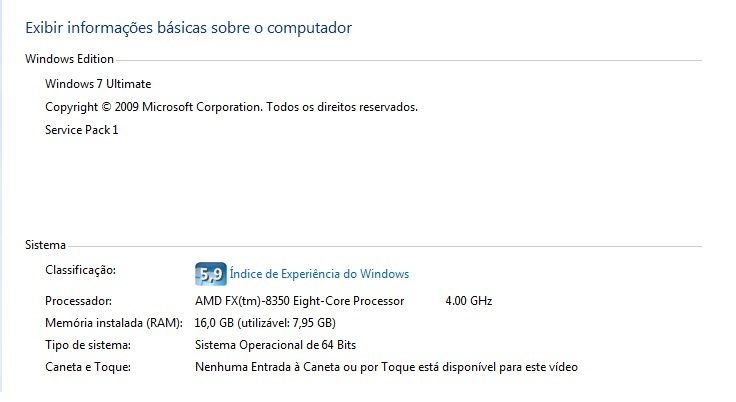Image resolution: width=736 pixels, height=402 pixels.
Task: Click the Memória instalada (RAM) label
Action: click(114, 323)
